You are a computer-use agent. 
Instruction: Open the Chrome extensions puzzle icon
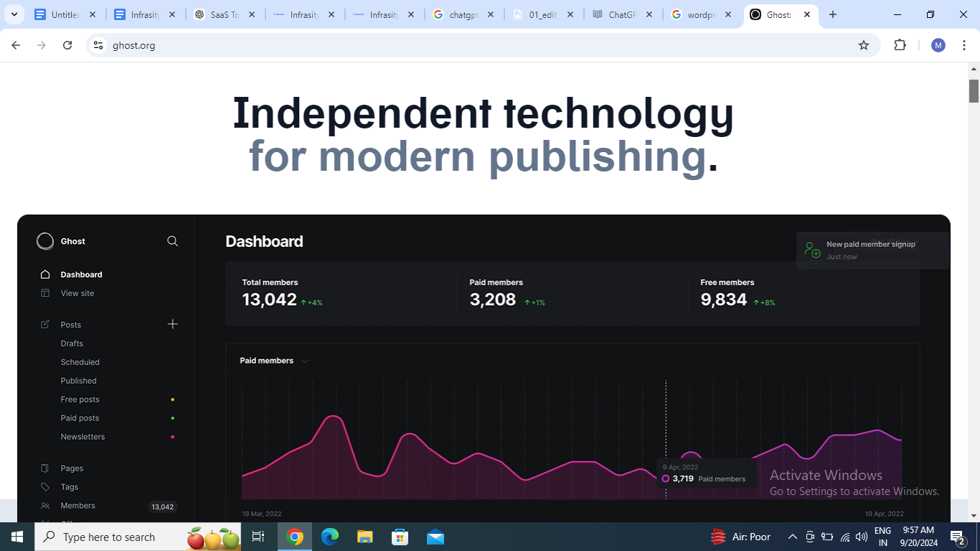[900, 45]
